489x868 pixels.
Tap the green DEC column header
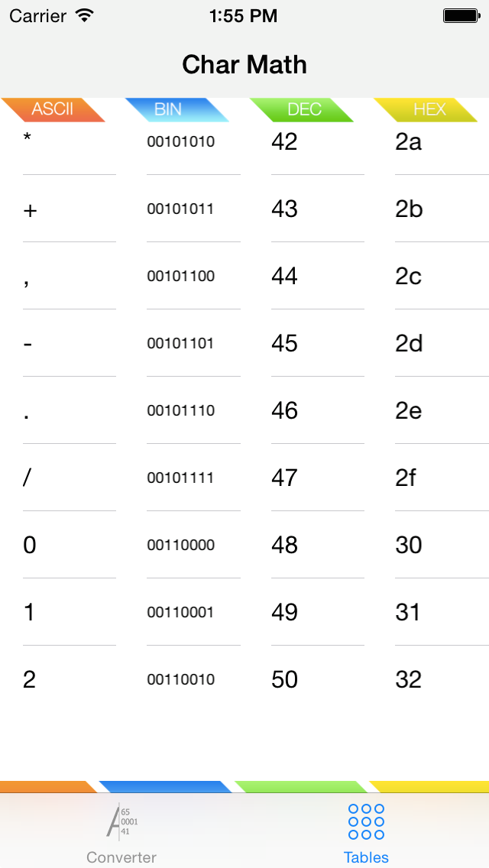(x=301, y=109)
